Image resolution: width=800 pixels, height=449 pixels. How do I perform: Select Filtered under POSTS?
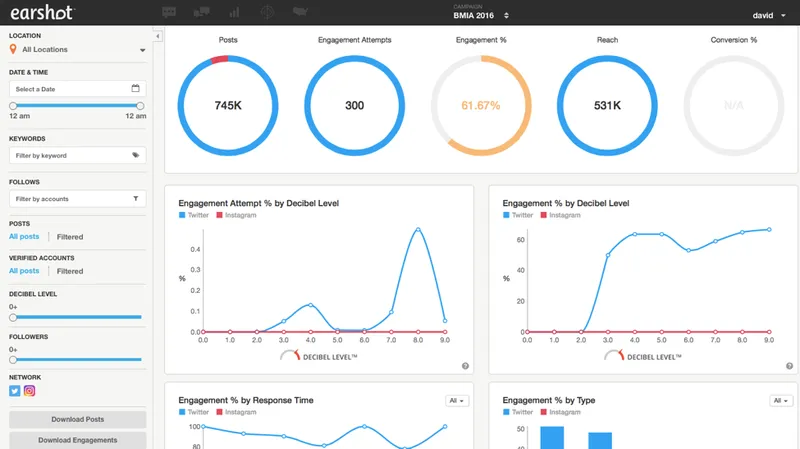click(70, 237)
